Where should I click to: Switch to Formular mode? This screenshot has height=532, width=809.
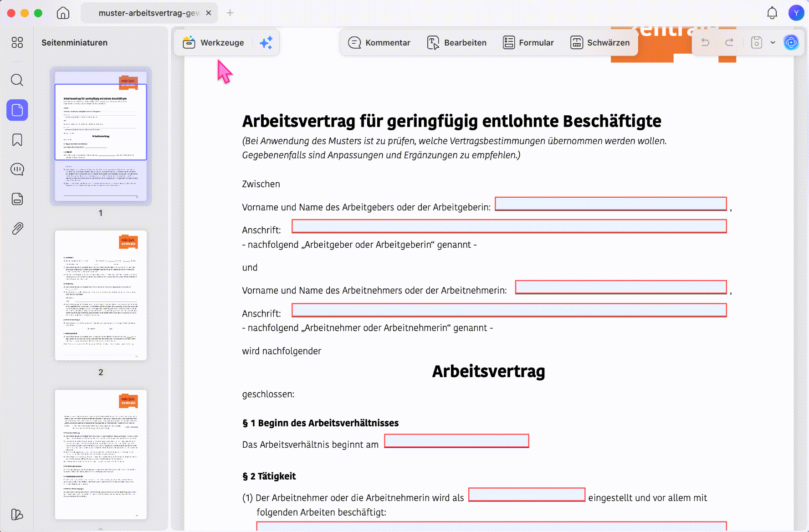coord(528,43)
